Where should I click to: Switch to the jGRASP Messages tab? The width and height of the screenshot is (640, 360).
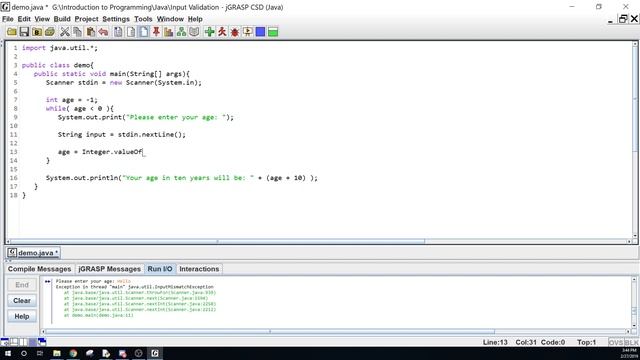click(109, 269)
